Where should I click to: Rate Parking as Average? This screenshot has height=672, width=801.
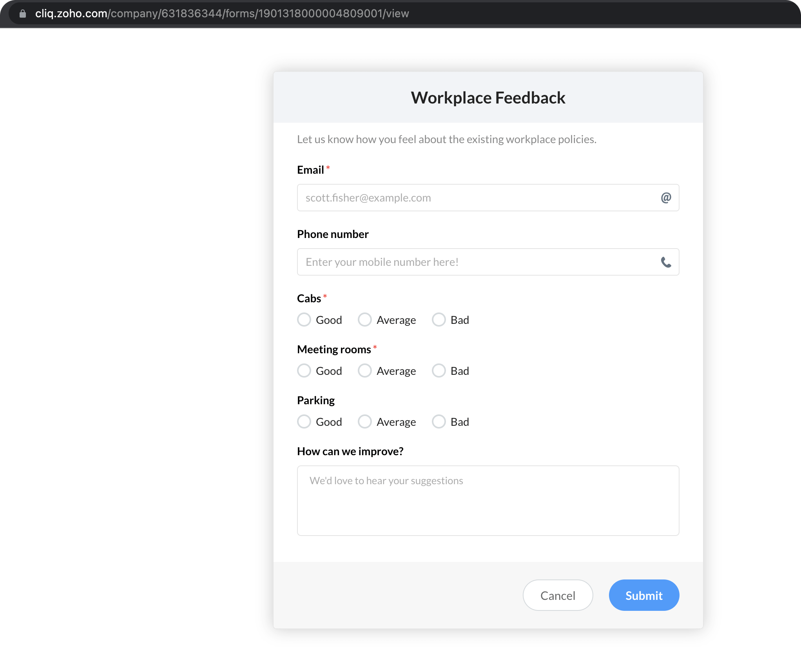click(x=365, y=421)
